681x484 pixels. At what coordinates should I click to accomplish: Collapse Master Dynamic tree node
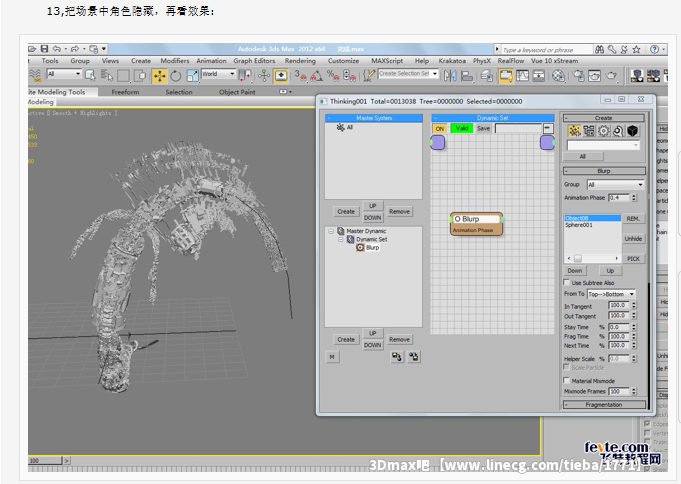331,231
